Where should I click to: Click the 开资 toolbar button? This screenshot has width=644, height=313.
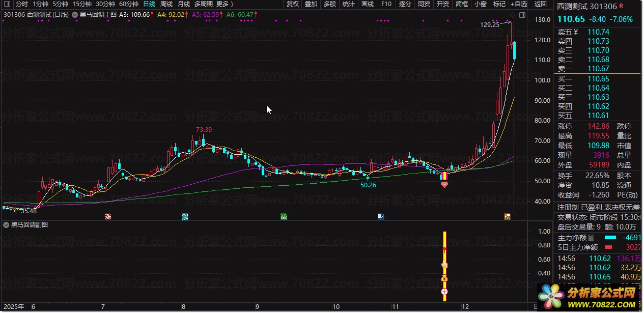coord(443,4)
